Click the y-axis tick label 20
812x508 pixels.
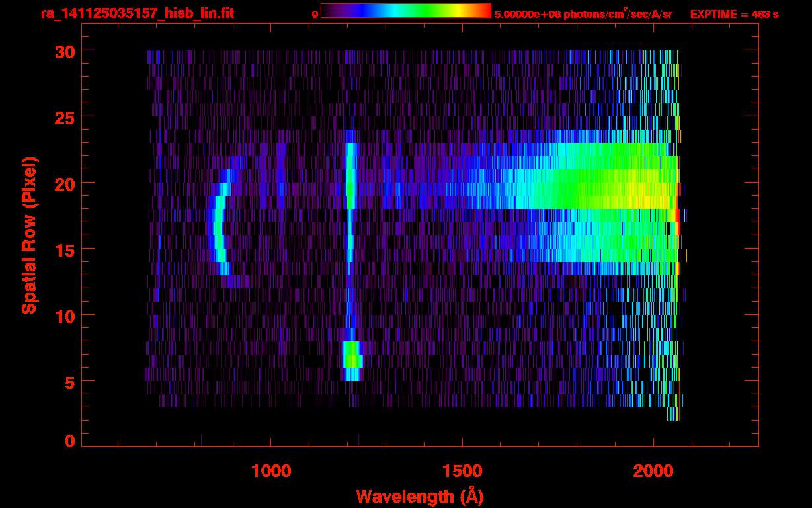[64, 183]
